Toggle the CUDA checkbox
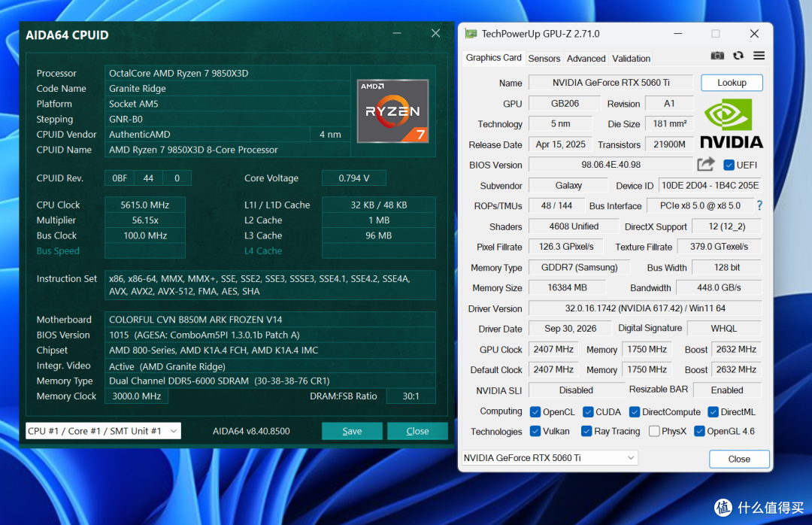The image size is (812, 525). tap(588, 412)
